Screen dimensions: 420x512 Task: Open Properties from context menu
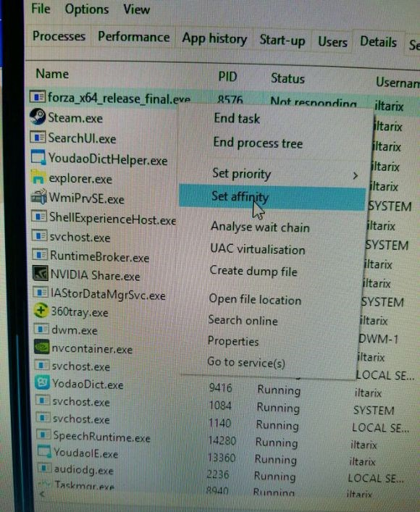pyautogui.click(x=233, y=341)
